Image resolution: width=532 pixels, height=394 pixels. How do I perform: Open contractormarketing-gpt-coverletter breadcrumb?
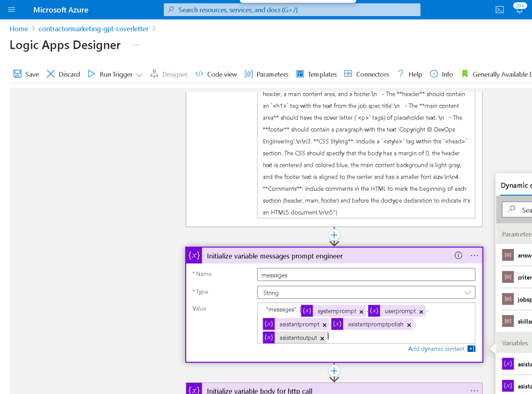(94, 29)
